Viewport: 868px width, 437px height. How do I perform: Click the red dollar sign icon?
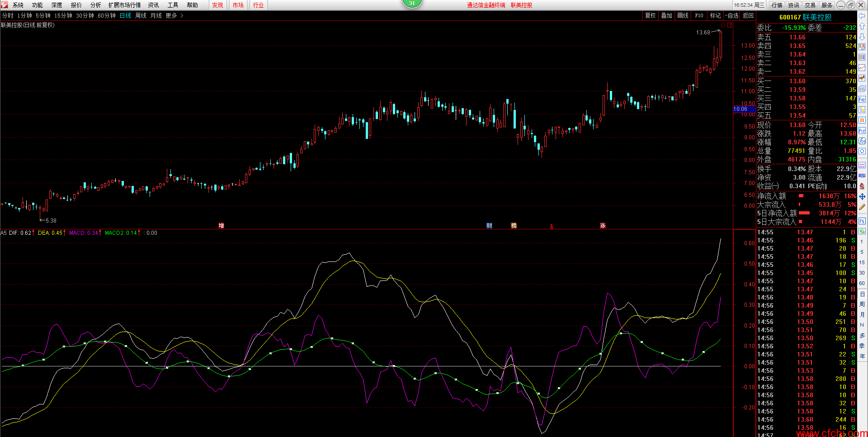pos(862,186)
